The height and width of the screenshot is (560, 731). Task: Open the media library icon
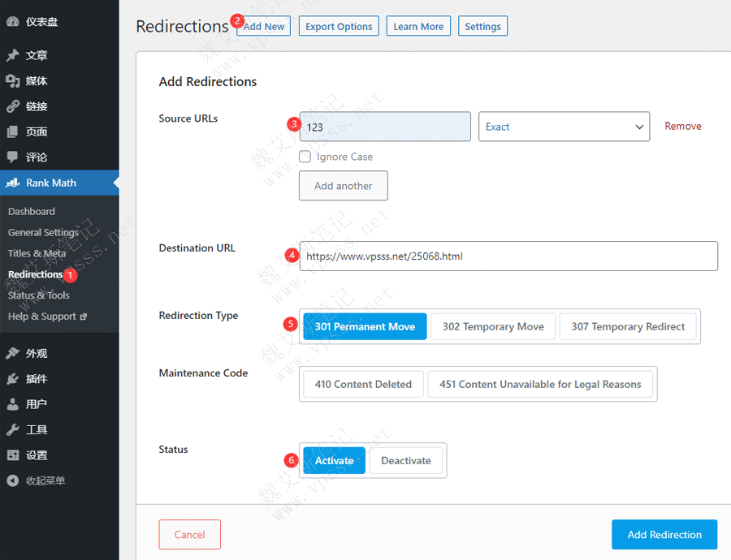click(12, 81)
